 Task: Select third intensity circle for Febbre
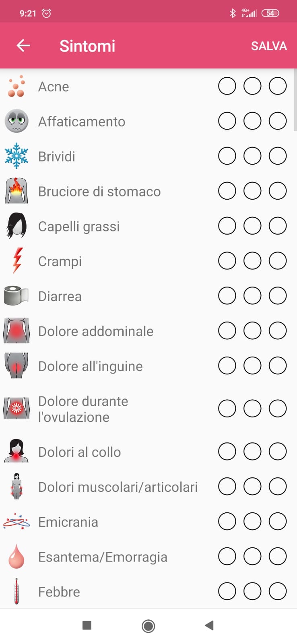[x=278, y=591]
